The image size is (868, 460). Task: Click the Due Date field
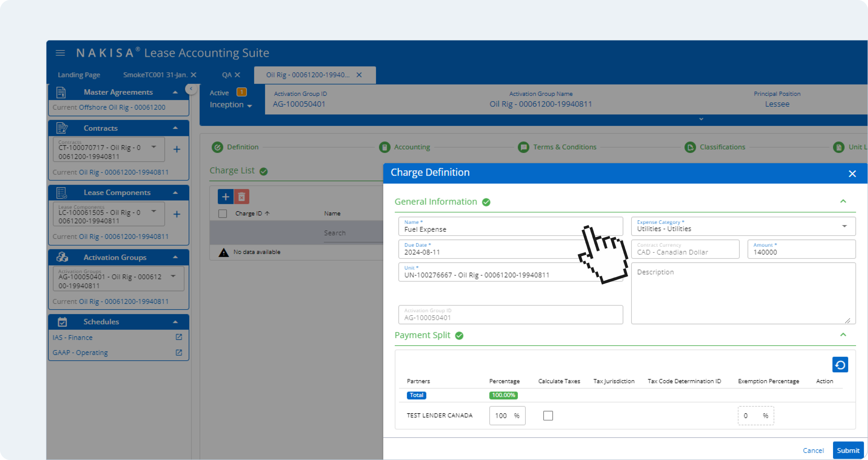tap(511, 249)
